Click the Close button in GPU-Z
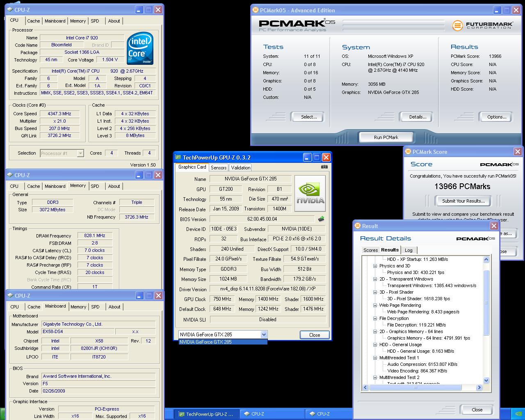Viewport: 525px width, 420px height. [315, 335]
